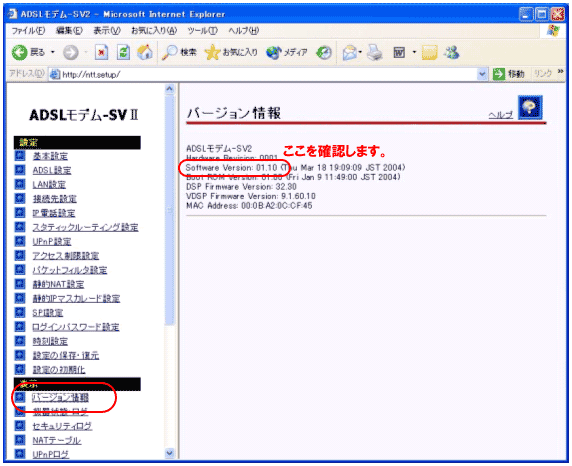Click the bullet icon beside UPnP設定
Viewport: 572px width, 466px height.
(20, 241)
